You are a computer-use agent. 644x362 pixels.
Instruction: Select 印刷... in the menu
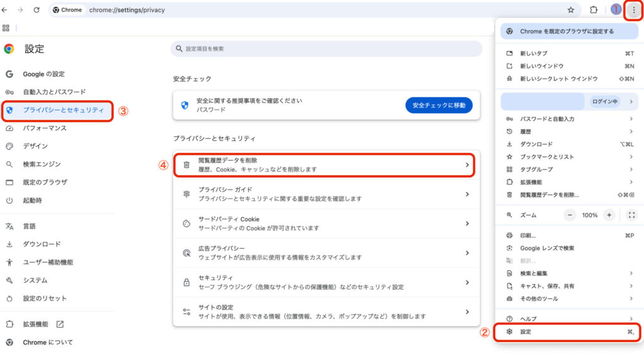[569, 235]
